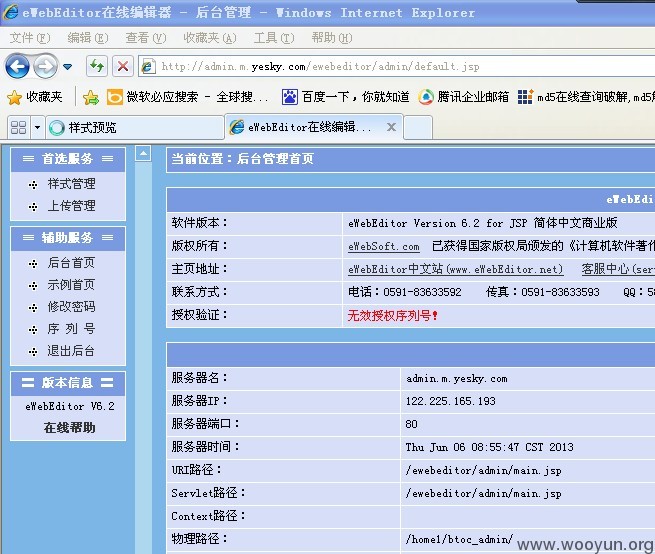
Task: Click the IE logo in title bar
Action: (x=10, y=12)
